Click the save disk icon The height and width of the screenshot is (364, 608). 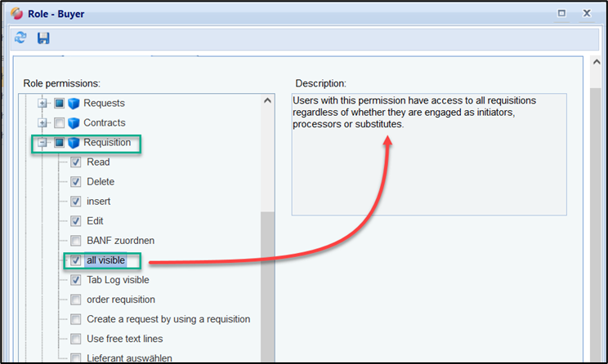[x=43, y=38]
